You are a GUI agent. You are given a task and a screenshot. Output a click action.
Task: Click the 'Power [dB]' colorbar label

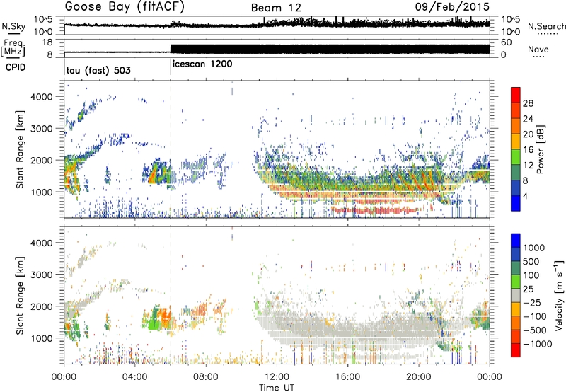(540, 149)
